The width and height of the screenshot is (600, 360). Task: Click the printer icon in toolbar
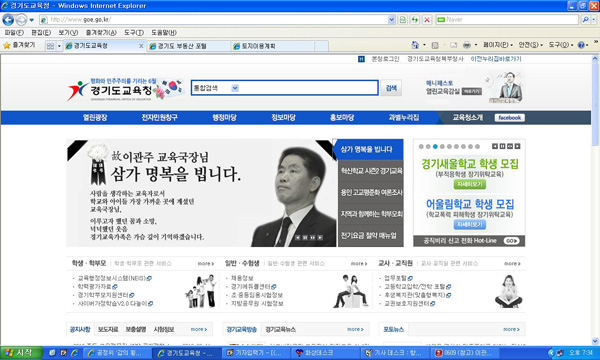pos(467,45)
